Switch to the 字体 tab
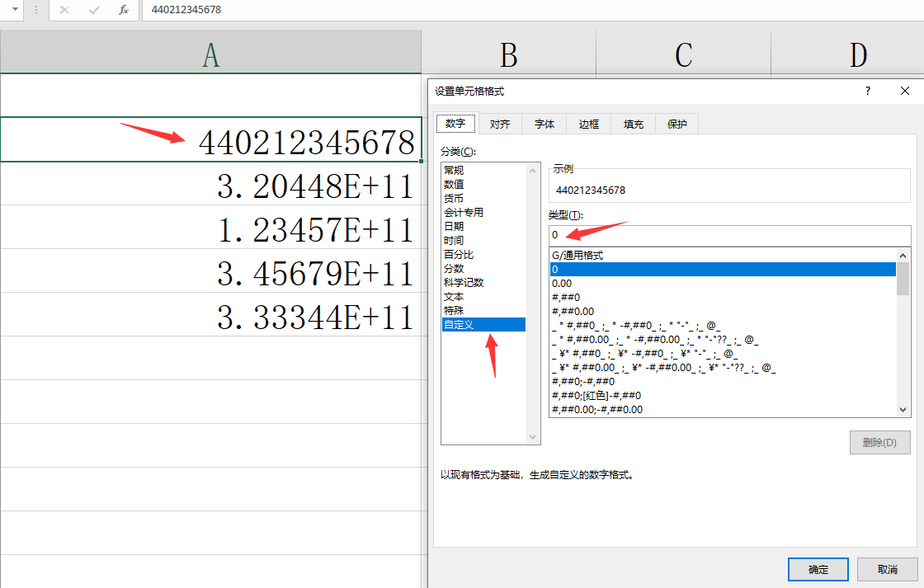Image resolution: width=924 pixels, height=588 pixels. click(x=544, y=124)
